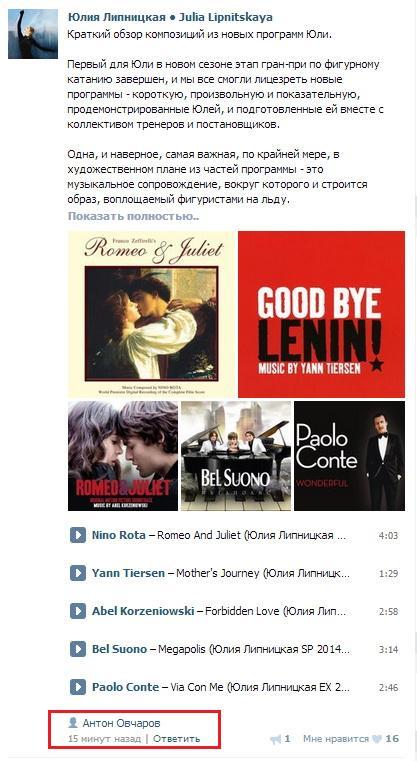This screenshot has width=417, height=761.
Task: Play the Nino Rota Romeo And Juliet track
Action: [78, 535]
